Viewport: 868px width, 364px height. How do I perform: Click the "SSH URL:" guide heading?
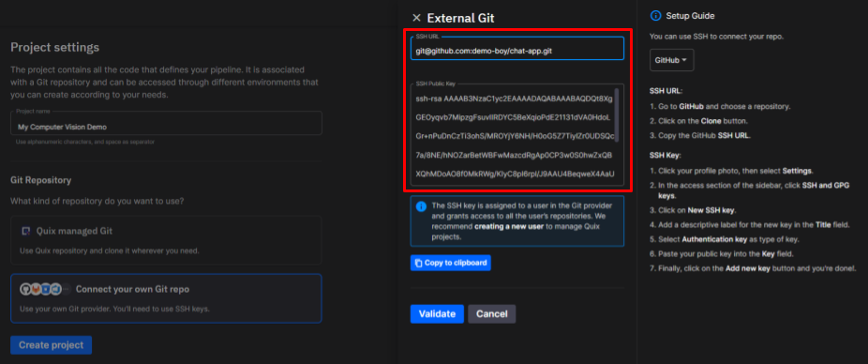point(666,90)
